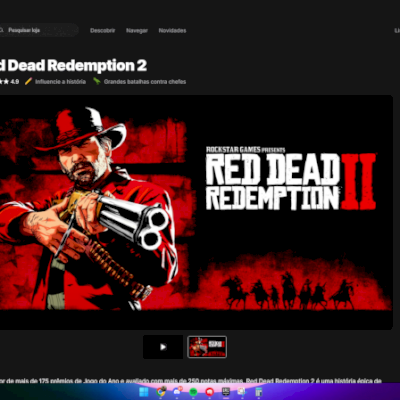The image size is (400, 400).
Task: Click the 4.9 star rating
Action: click(9, 82)
